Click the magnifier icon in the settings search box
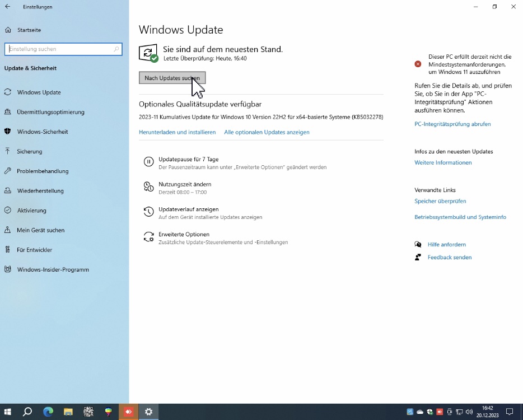The height and width of the screenshot is (420, 523). tap(116, 49)
